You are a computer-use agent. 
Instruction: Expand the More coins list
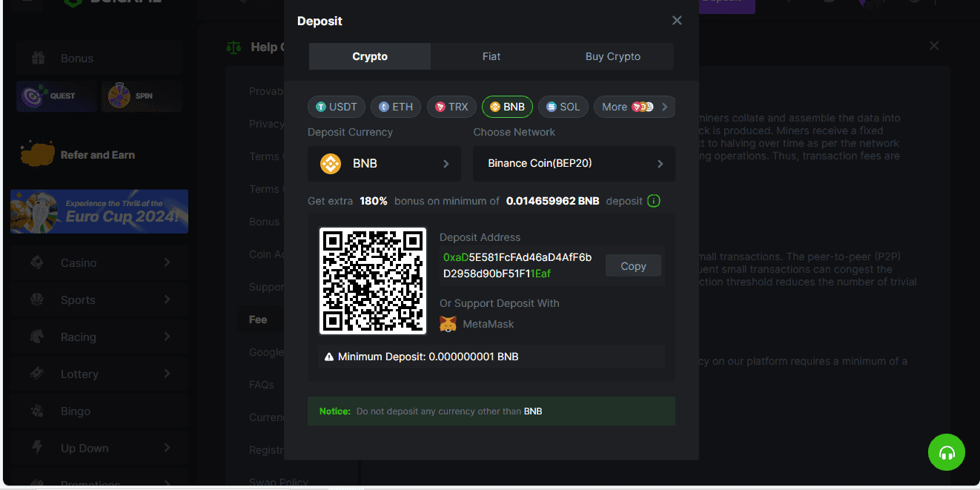click(x=634, y=107)
